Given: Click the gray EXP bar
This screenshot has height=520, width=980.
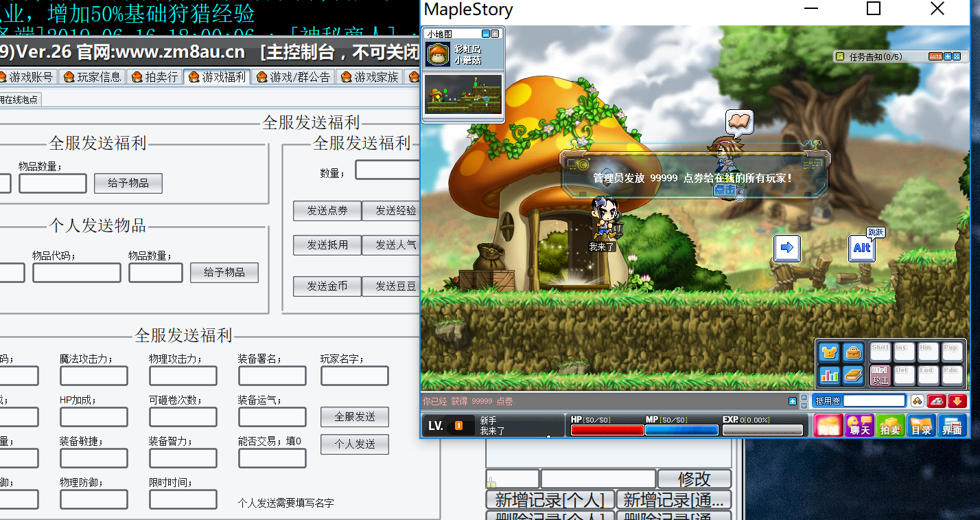Looking at the screenshot, I should 763,430.
